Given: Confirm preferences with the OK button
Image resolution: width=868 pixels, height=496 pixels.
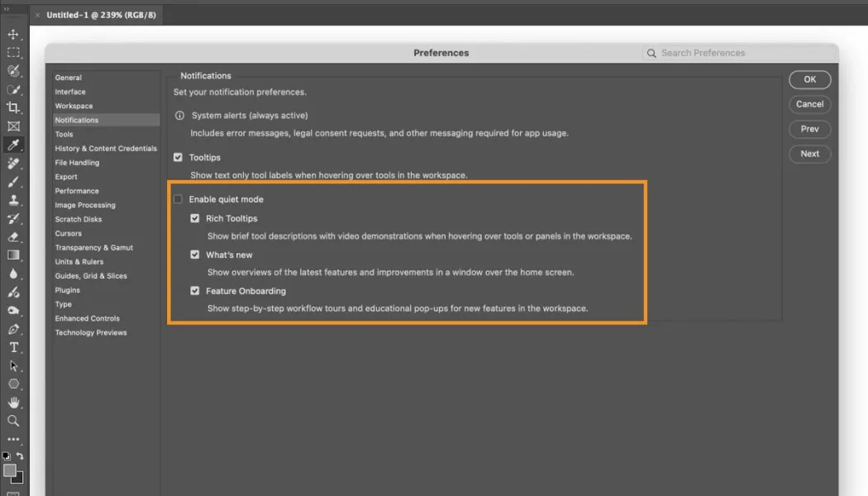Looking at the screenshot, I should pos(810,79).
